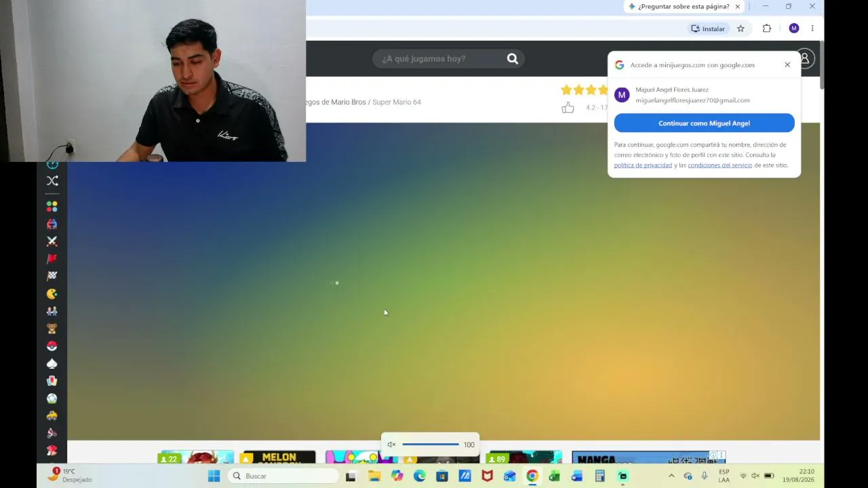Open the motorbike category icon in sidebar
Image resolution: width=868 pixels, height=488 pixels.
[52, 433]
